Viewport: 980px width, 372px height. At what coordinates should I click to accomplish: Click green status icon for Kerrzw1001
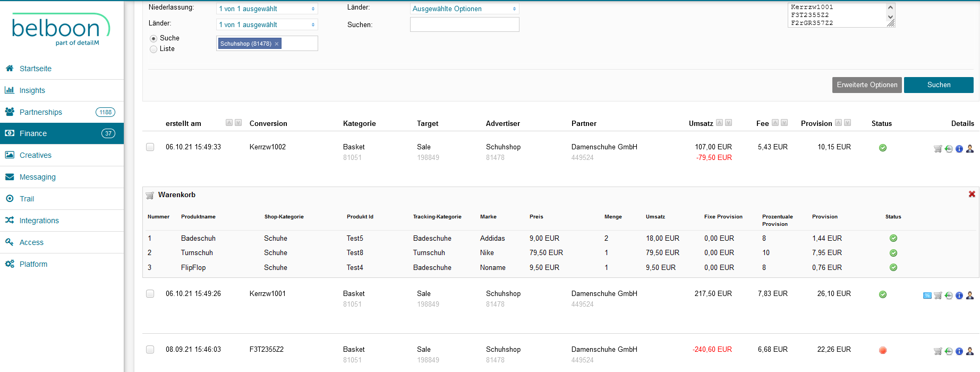(883, 294)
